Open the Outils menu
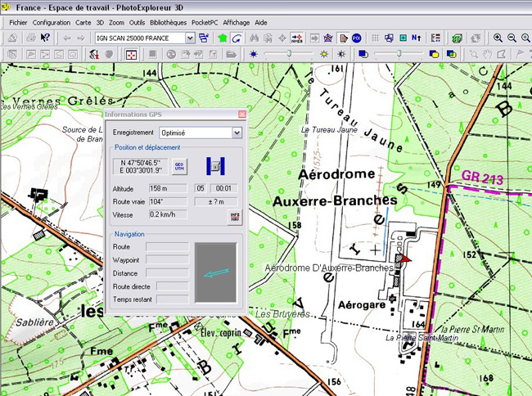Image resolution: width=532 pixels, height=396 pixels. (137, 23)
